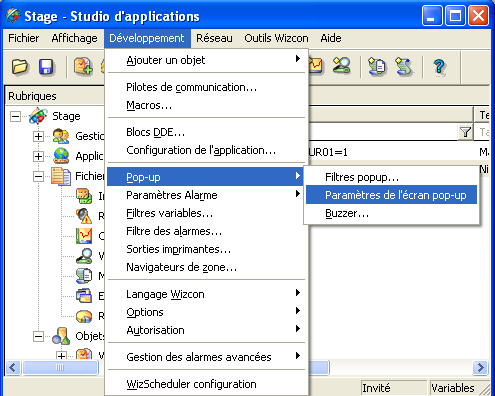Open Options submenu

(207, 312)
